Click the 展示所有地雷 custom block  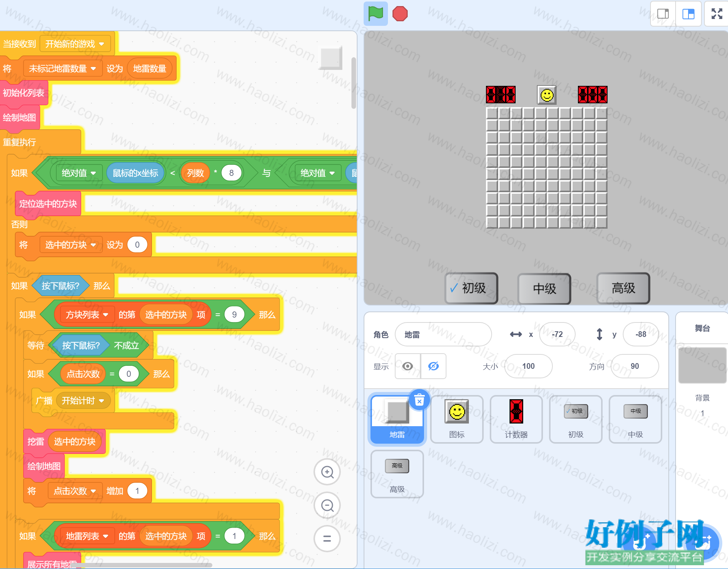click(52, 564)
